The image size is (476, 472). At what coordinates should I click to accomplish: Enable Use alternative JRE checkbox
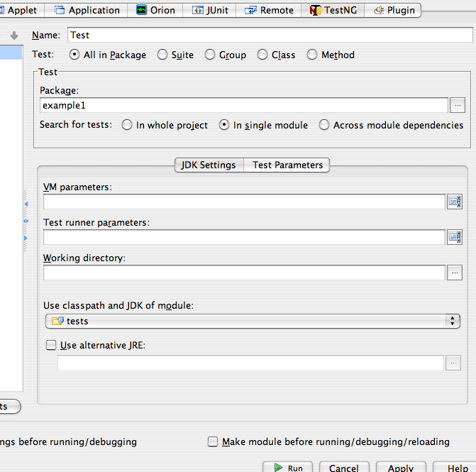point(50,346)
